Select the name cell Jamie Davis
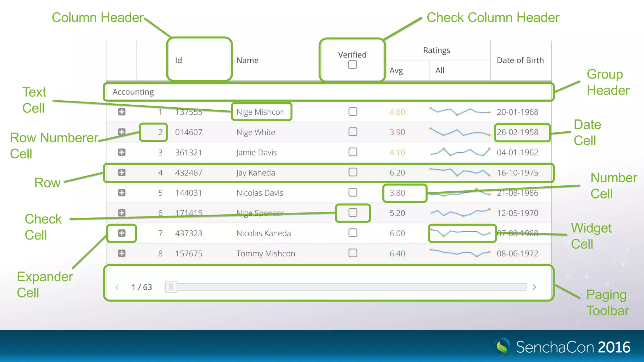Screen dimensions: 644x362 point(257,152)
